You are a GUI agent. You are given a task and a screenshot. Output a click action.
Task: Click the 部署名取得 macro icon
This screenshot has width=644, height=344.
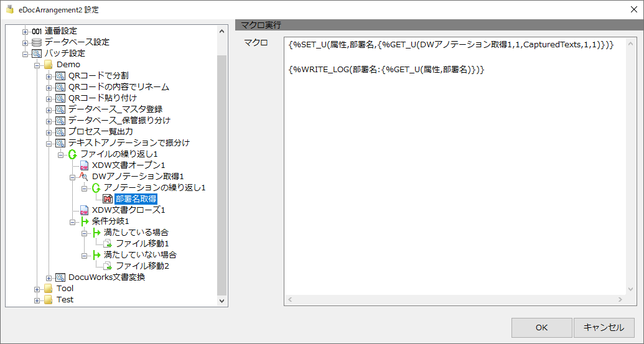click(x=108, y=199)
